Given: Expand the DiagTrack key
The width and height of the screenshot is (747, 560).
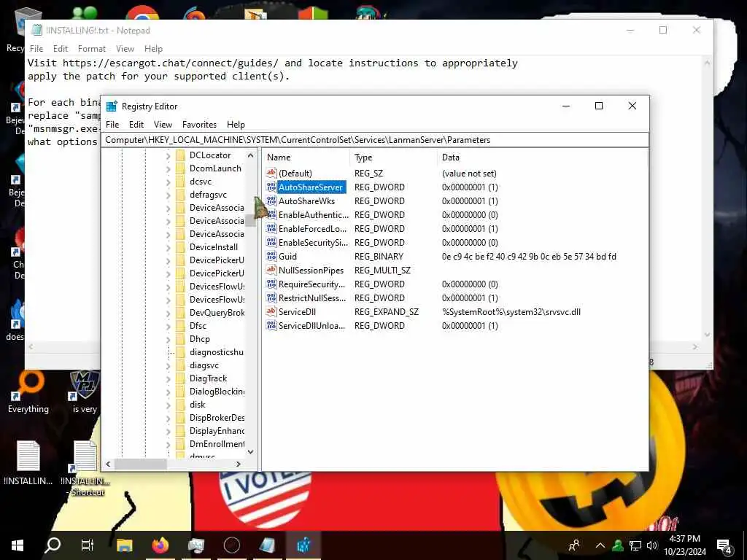Looking at the screenshot, I should coord(169,379).
